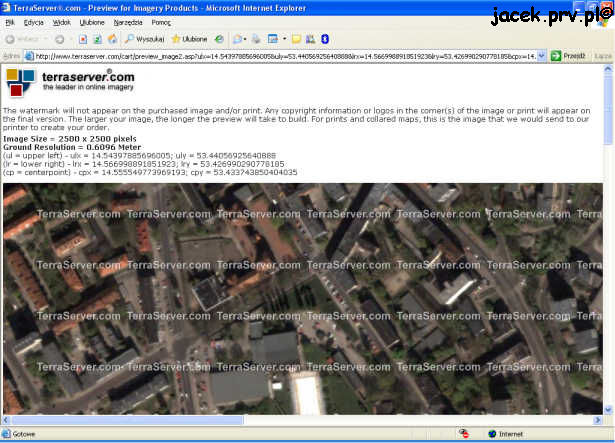The height and width of the screenshot is (443, 615).
Task: Click the Mail toolbar icon
Action: click(x=237, y=39)
